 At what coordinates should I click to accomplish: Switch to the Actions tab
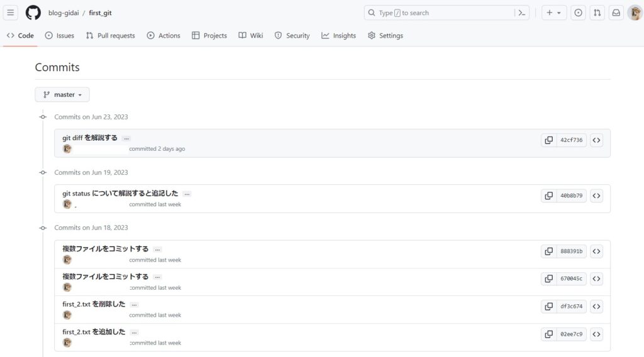pos(164,36)
